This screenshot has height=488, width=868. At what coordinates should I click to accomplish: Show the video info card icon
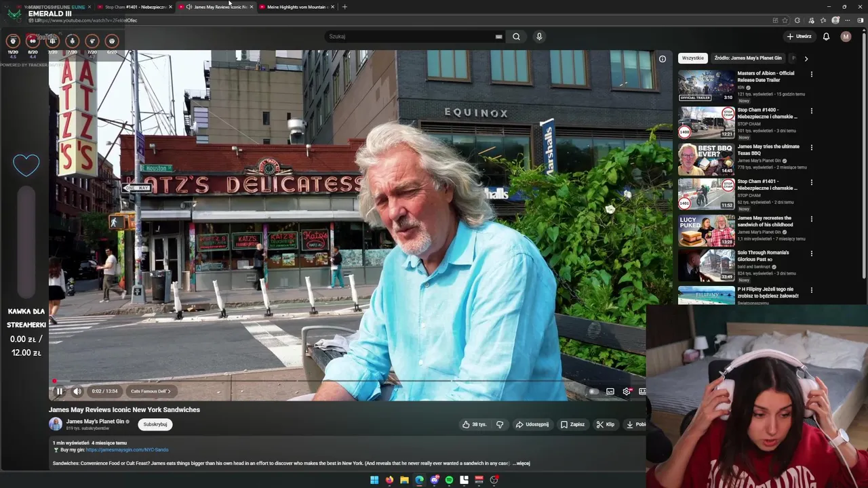663,59
